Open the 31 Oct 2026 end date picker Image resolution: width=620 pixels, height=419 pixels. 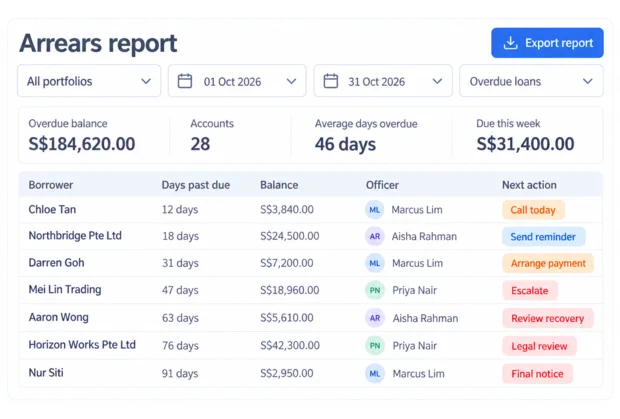click(383, 81)
